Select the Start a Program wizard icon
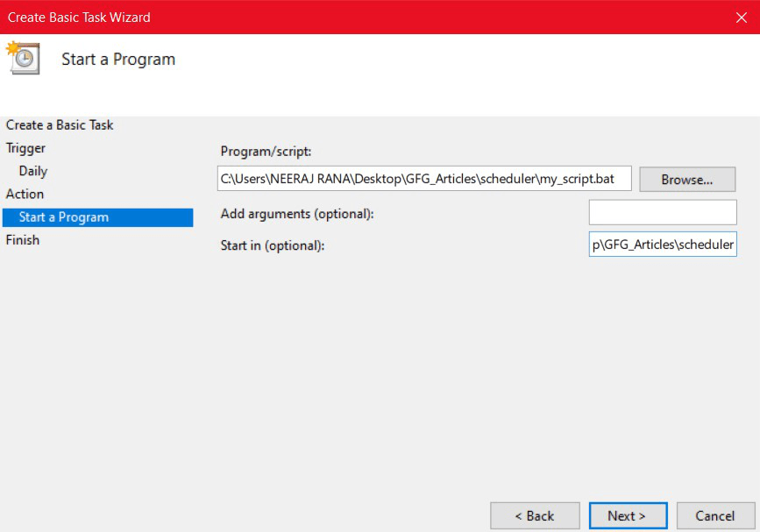This screenshot has width=760, height=532. tap(23, 59)
